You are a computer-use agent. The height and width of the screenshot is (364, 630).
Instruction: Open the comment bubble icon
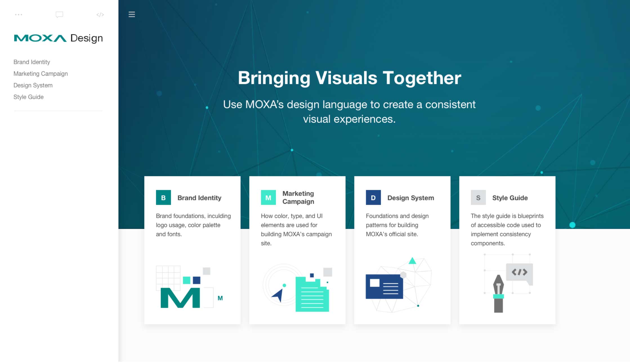click(x=59, y=15)
